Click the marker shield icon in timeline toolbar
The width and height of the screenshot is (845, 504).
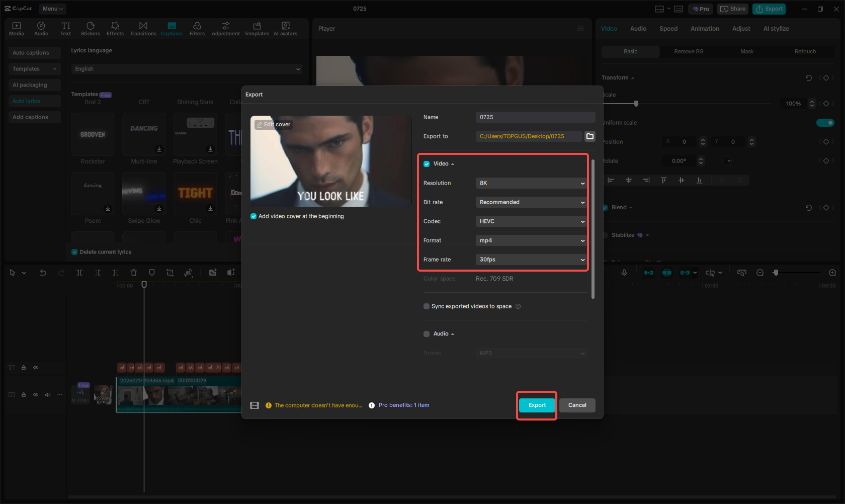pos(152,273)
